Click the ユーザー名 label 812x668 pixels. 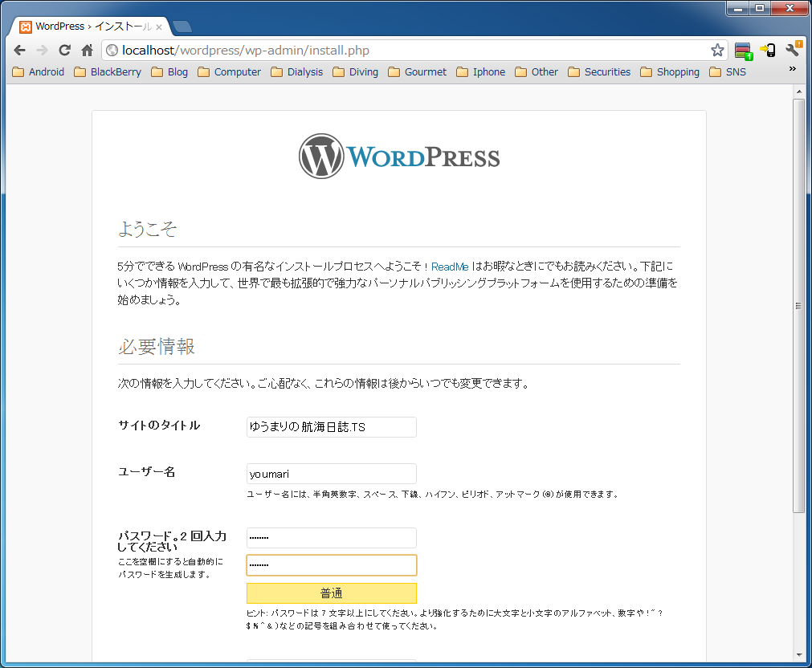[146, 472]
